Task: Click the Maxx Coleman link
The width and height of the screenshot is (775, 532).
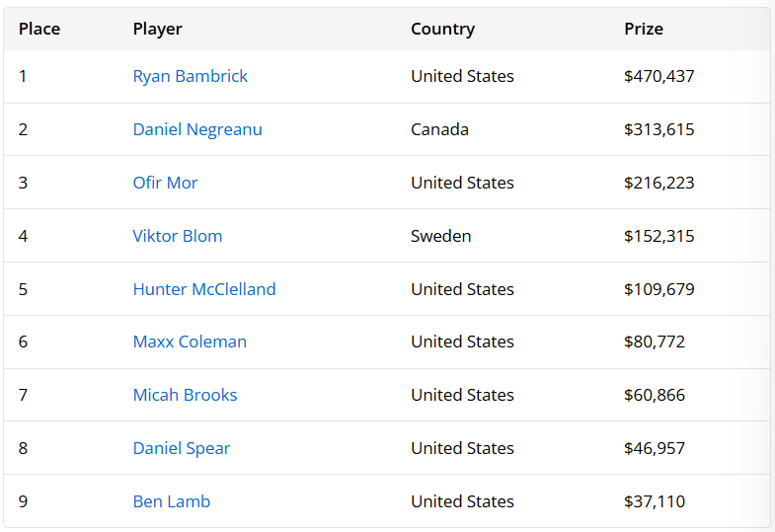Action: pos(190,342)
